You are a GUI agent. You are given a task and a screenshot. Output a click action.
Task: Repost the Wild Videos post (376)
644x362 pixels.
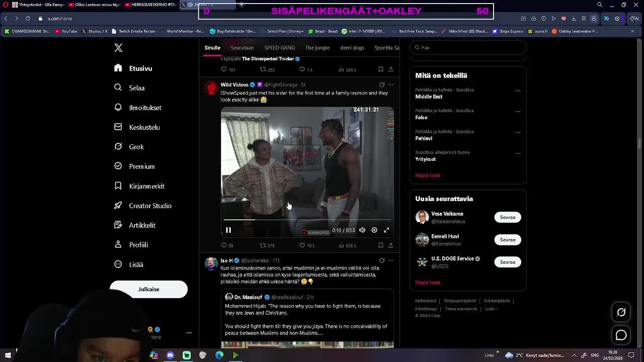[x=267, y=245]
